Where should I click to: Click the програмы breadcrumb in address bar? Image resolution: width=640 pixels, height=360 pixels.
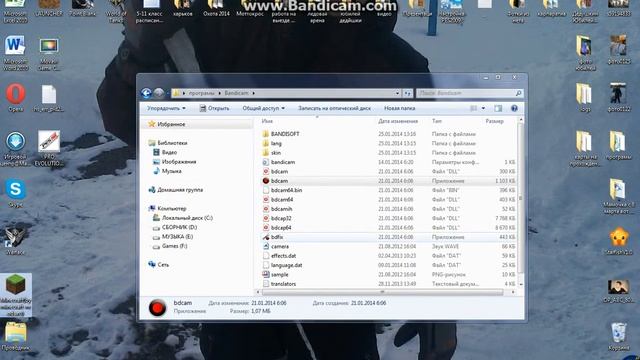(202, 93)
